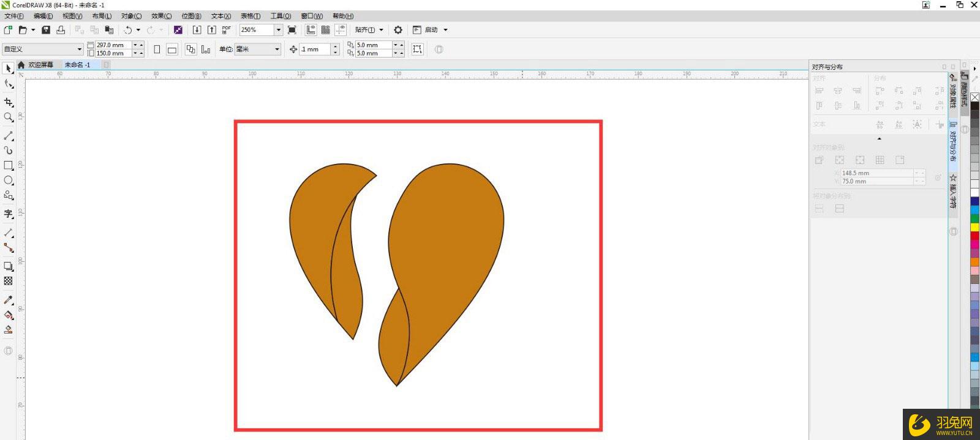Select the Eyedropper tool
Screen dimensions: 980x440
click(9, 300)
